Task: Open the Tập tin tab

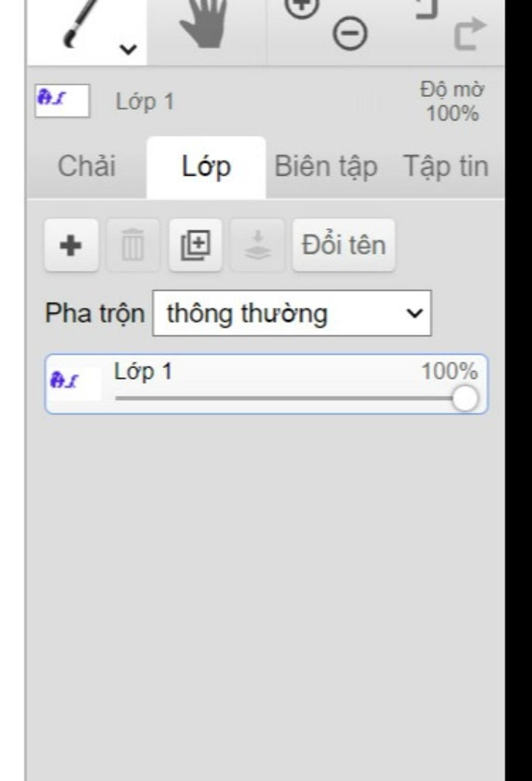Action: 446,167
